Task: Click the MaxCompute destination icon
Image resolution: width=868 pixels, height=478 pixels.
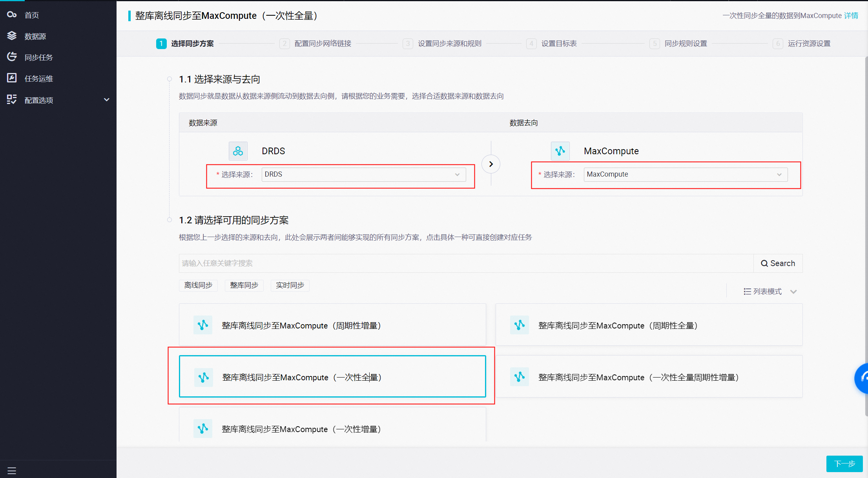Action: click(560, 151)
